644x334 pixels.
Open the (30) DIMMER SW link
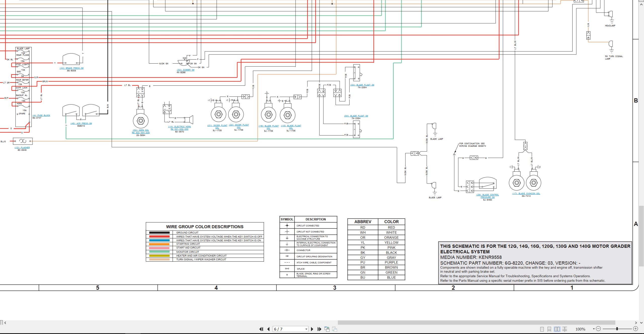(x=185, y=70)
